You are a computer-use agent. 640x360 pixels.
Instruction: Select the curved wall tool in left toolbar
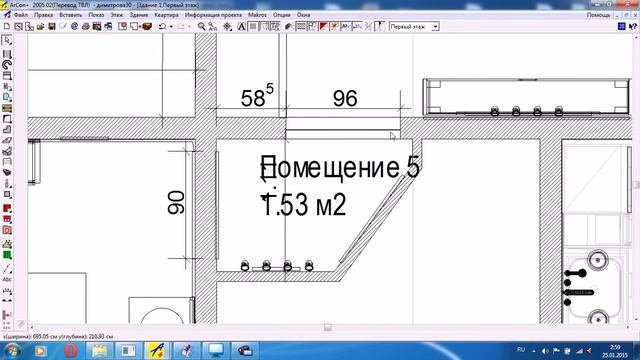pyautogui.click(x=7, y=64)
